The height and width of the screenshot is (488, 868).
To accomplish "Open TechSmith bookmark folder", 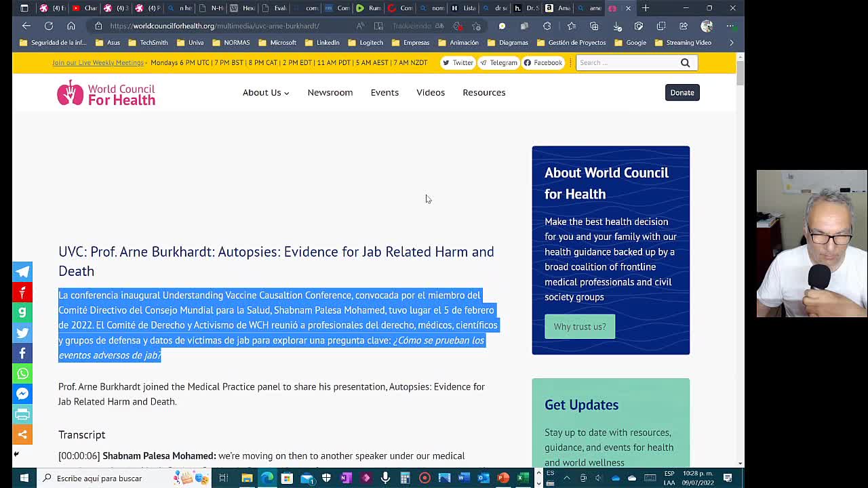I will click(x=149, y=43).
